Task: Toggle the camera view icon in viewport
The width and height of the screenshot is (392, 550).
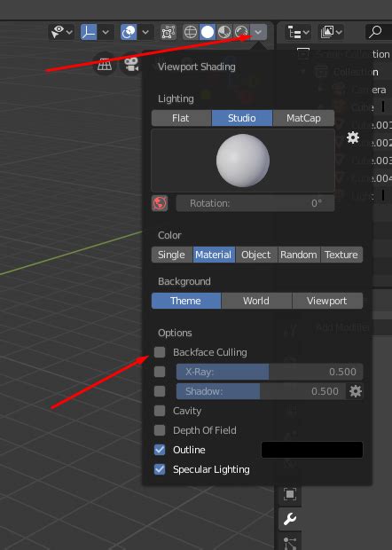Action: click(x=131, y=64)
